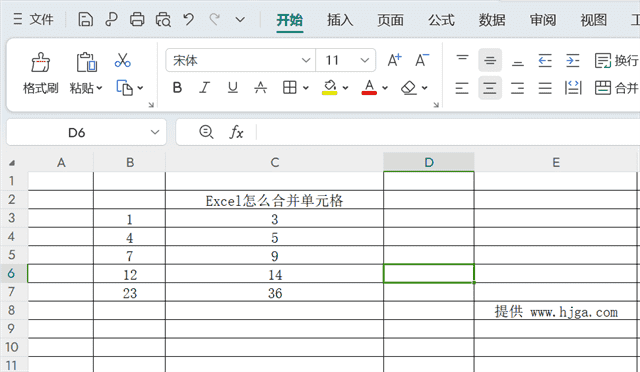Switch to the 审阅 tab
This screenshot has width=640, height=372.
(542, 20)
